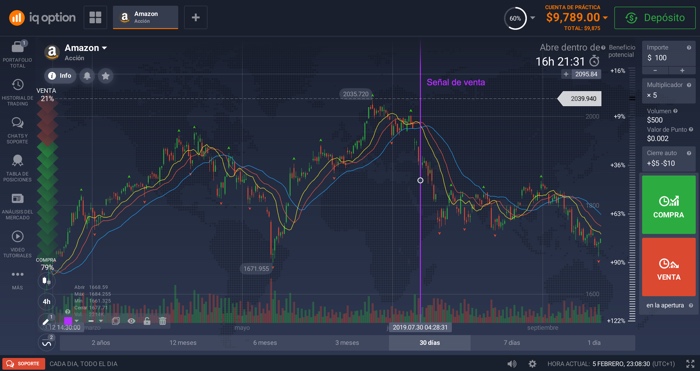Screen dimensions: 700x371
Task: Decrease the amount with minus button
Action: [x=655, y=71]
